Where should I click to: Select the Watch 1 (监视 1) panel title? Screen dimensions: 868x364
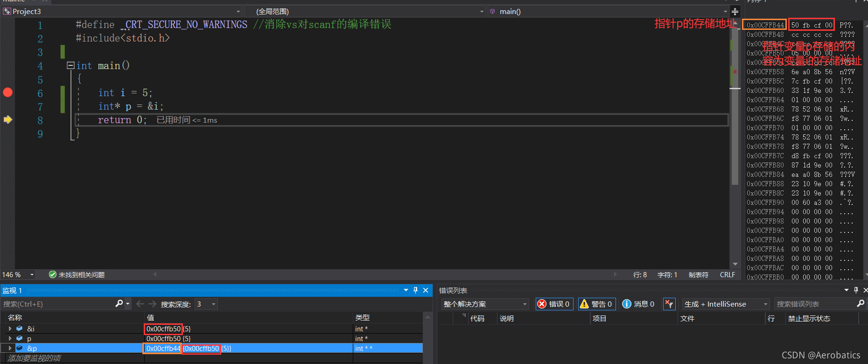point(12,290)
